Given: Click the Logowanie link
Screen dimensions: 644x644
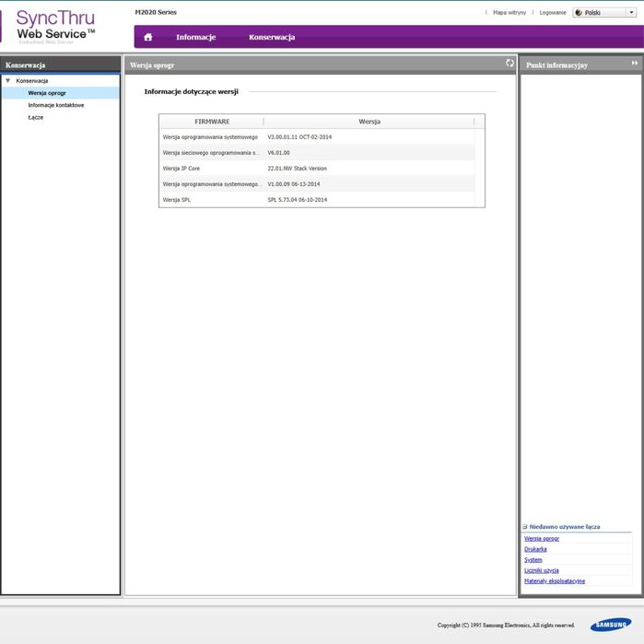Looking at the screenshot, I should [553, 13].
